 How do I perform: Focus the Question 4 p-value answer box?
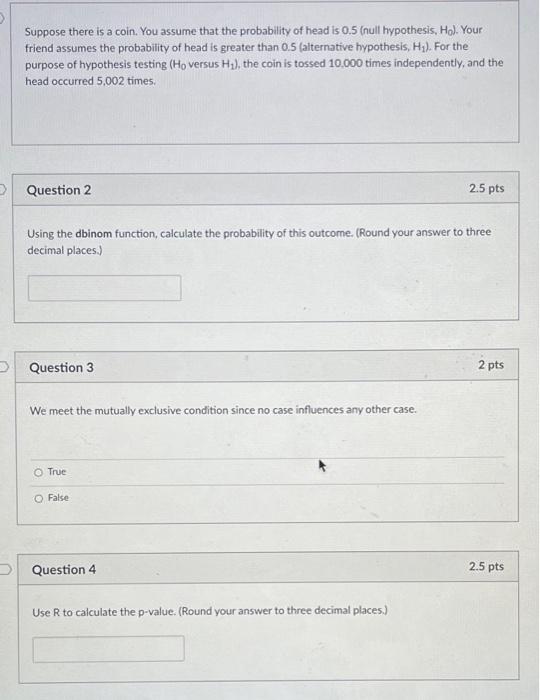tap(108, 649)
